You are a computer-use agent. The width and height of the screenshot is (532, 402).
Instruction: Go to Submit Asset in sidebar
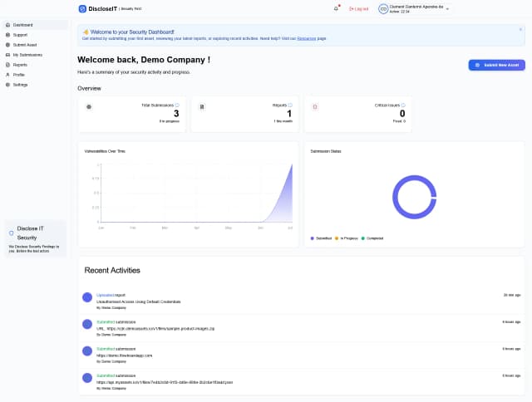click(24, 45)
